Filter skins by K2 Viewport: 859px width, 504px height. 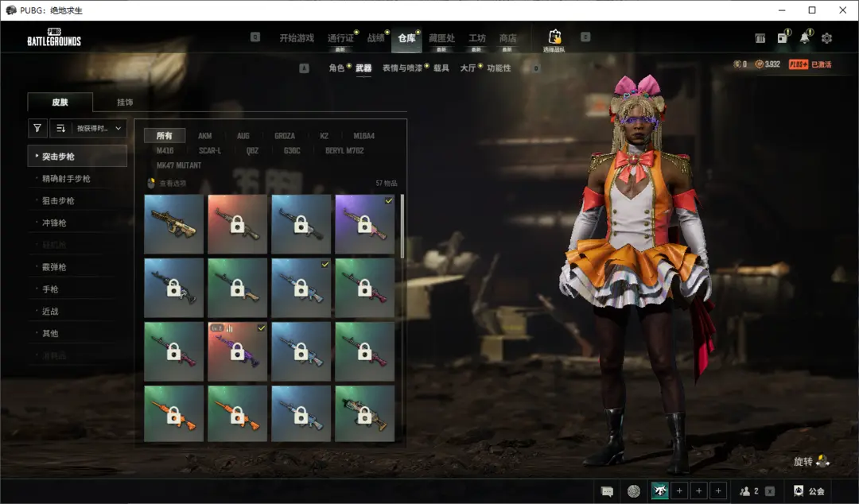pyautogui.click(x=325, y=135)
